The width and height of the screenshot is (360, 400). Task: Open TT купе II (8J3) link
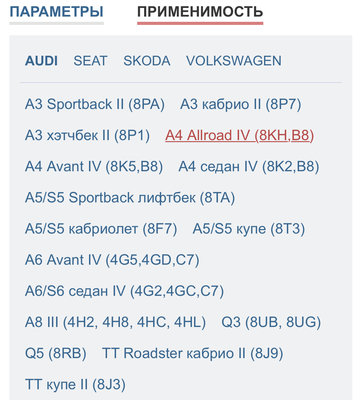[x=75, y=385]
